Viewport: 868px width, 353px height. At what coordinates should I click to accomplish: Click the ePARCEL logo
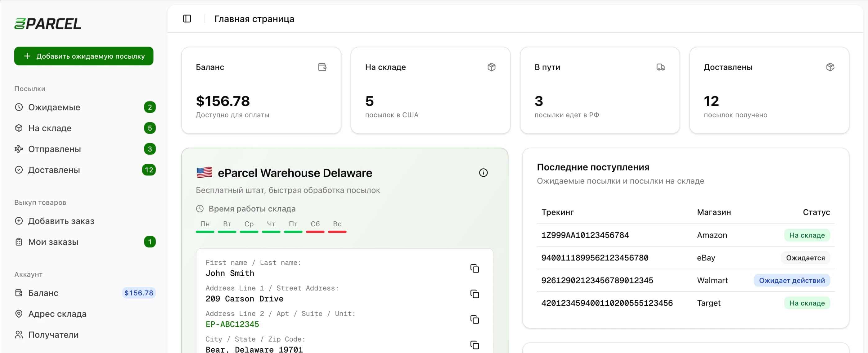pos(47,23)
